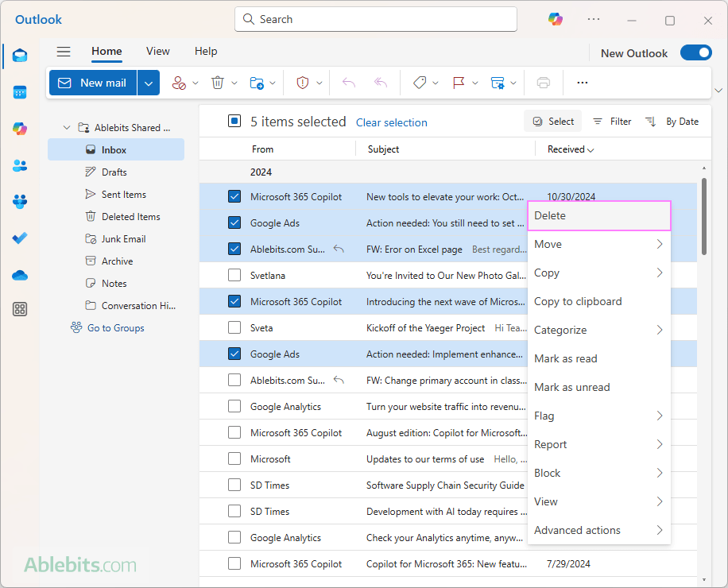Screen dimensions: 728x588
Task: Open OneDrive from the sidebar
Action: point(20,275)
